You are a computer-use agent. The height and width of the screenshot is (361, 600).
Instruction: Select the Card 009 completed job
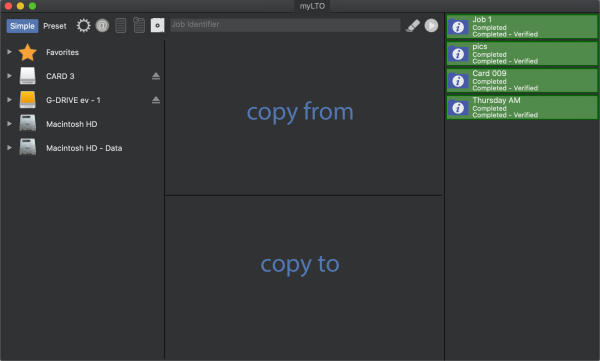[x=522, y=80]
